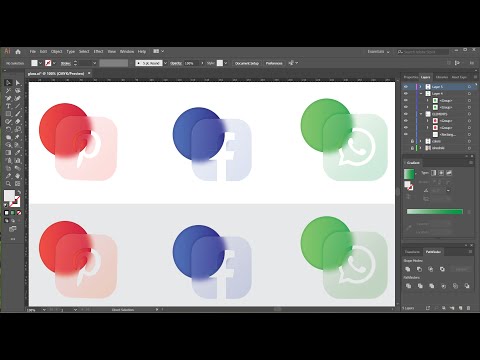
Task: Select the Direct Selection tool
Action: point(18,83)
